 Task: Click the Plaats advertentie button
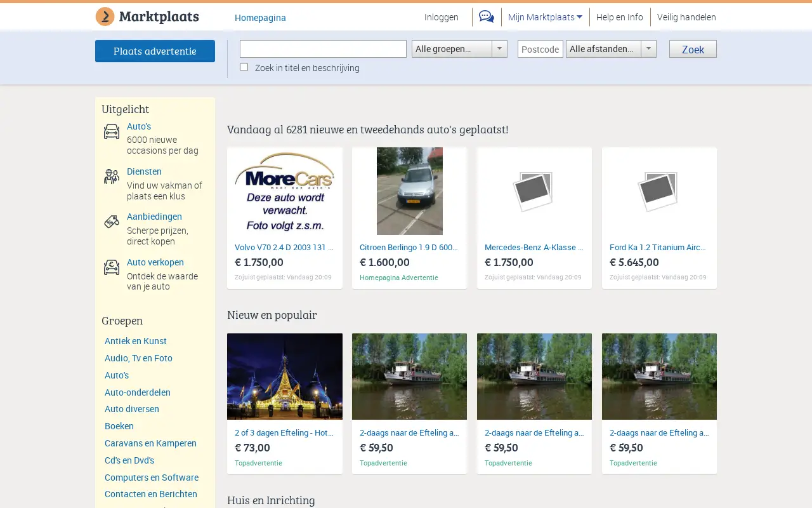(x=155, y=51)
